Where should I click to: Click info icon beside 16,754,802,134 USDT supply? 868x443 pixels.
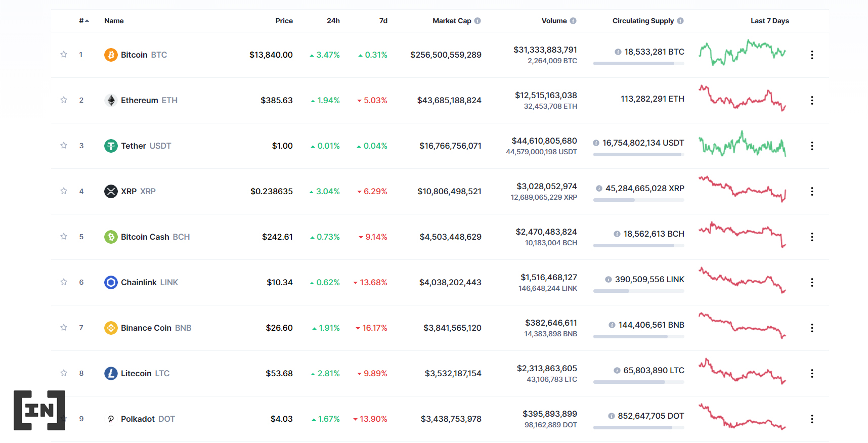click(596, 143)
